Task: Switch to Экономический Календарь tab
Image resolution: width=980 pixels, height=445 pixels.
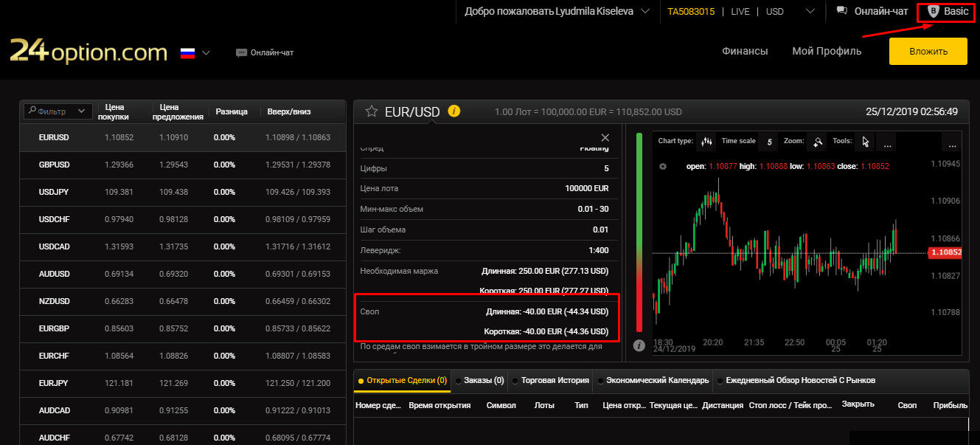Action: (x=653, y=381)
